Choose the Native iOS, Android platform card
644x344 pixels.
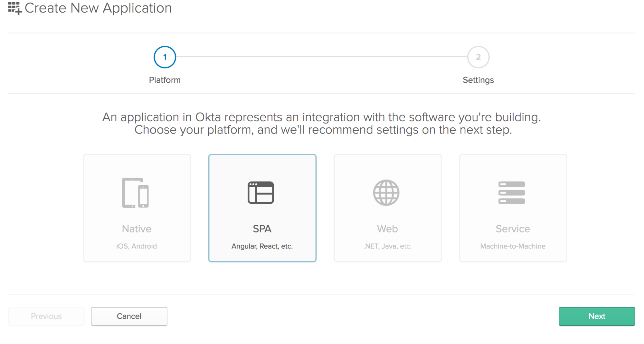pos(137,207)
